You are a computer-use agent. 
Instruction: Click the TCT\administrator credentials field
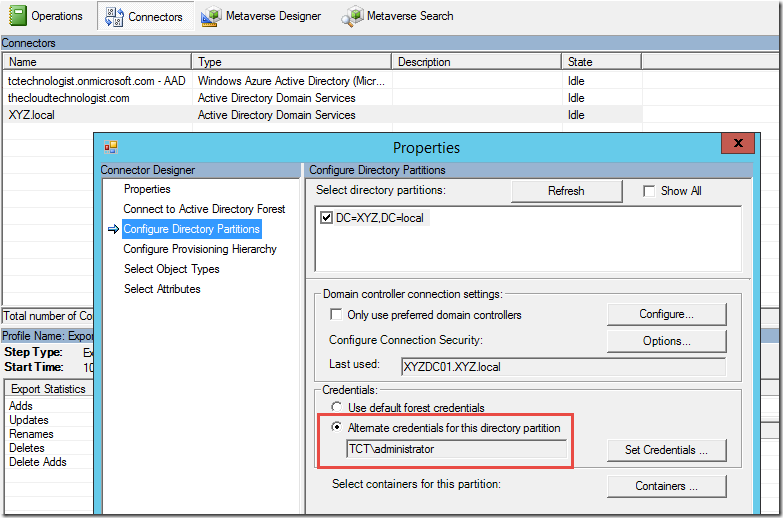[456, 449]
